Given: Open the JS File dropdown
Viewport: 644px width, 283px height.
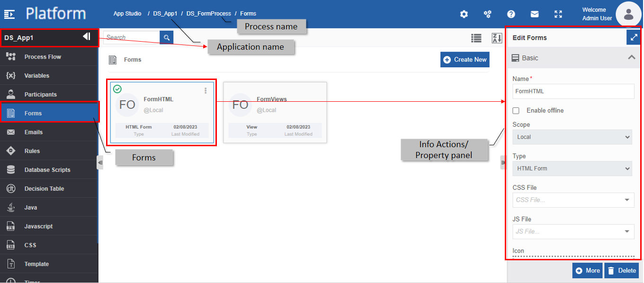Looking at the screenshot, I should point(573,231).
